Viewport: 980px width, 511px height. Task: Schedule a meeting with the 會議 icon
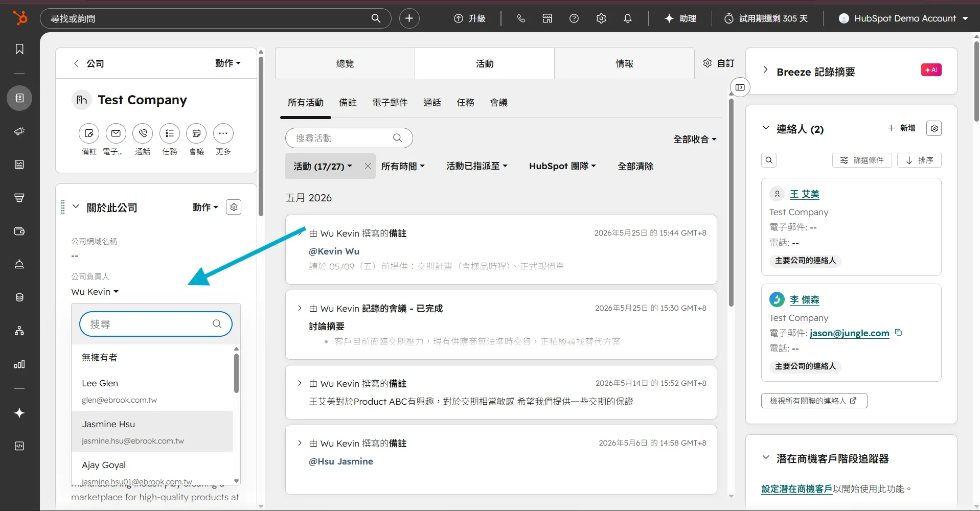coord(196,133)
